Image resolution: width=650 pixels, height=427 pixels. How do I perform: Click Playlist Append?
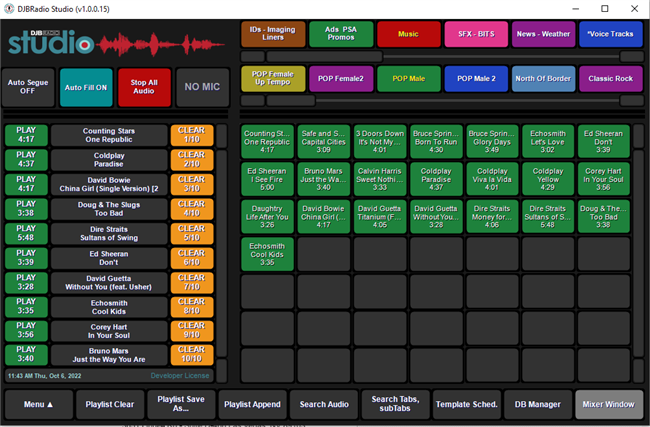click(x=252, y=404)
